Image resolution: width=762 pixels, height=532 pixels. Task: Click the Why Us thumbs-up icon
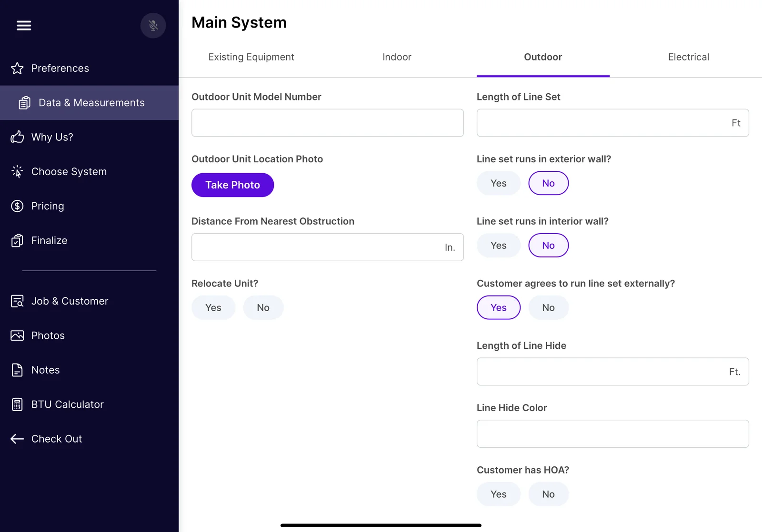(x=17, y=137)
